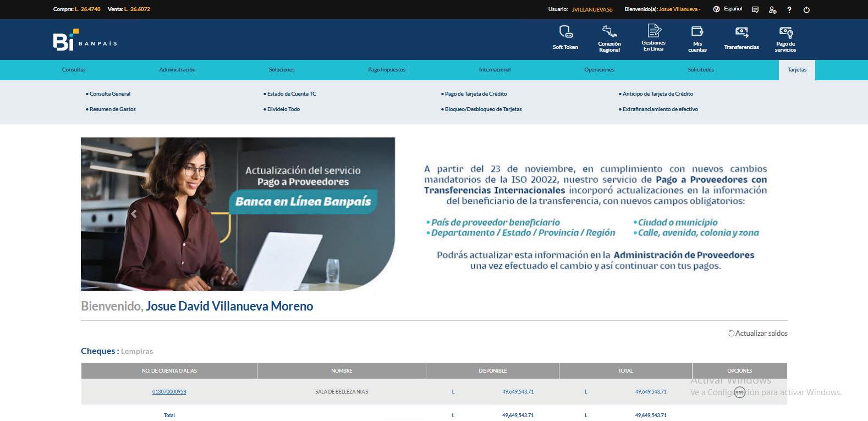
Task: Open the Internacional menu
Action: [x=495, y=70]
